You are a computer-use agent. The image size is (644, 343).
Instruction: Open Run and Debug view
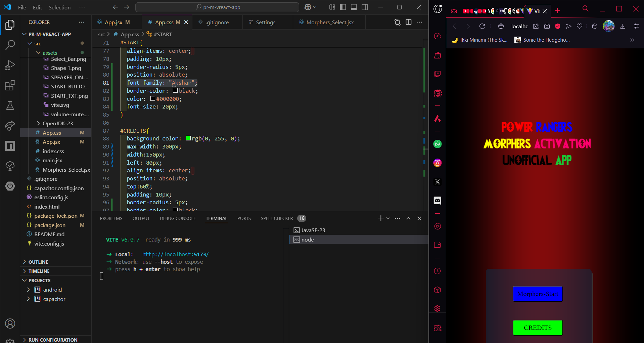pos(10,65)
